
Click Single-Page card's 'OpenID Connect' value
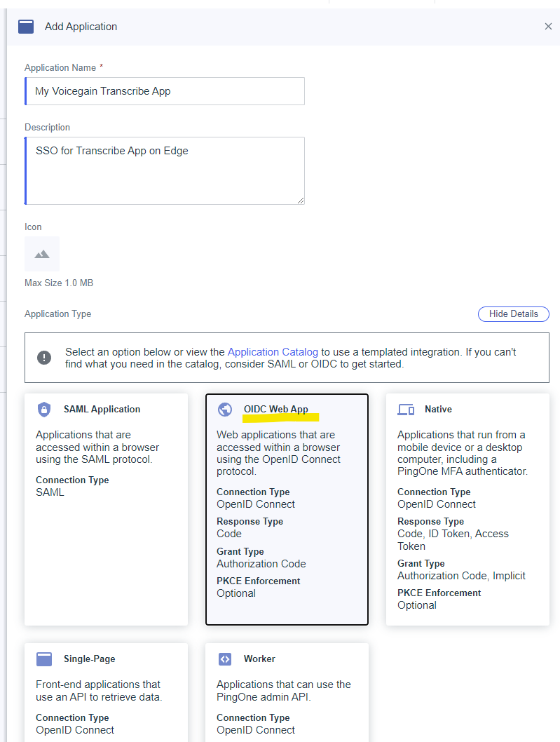click(75, 730)
